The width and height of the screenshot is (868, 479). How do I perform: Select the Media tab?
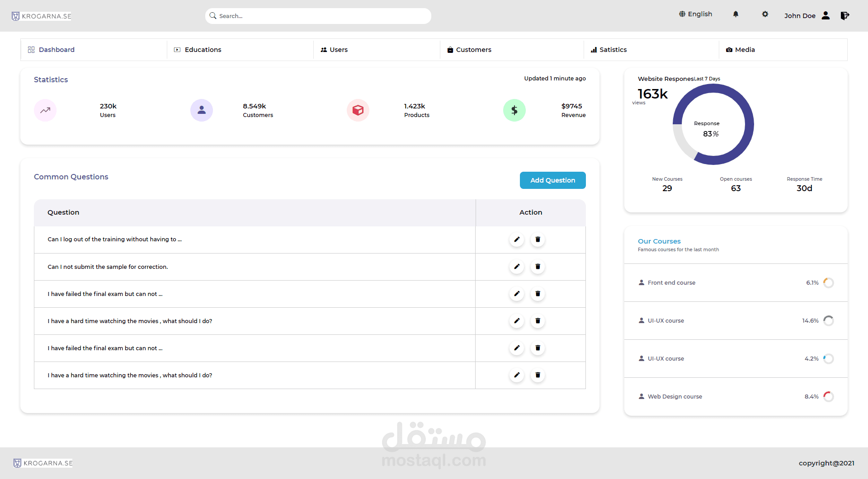pos(741,50)
